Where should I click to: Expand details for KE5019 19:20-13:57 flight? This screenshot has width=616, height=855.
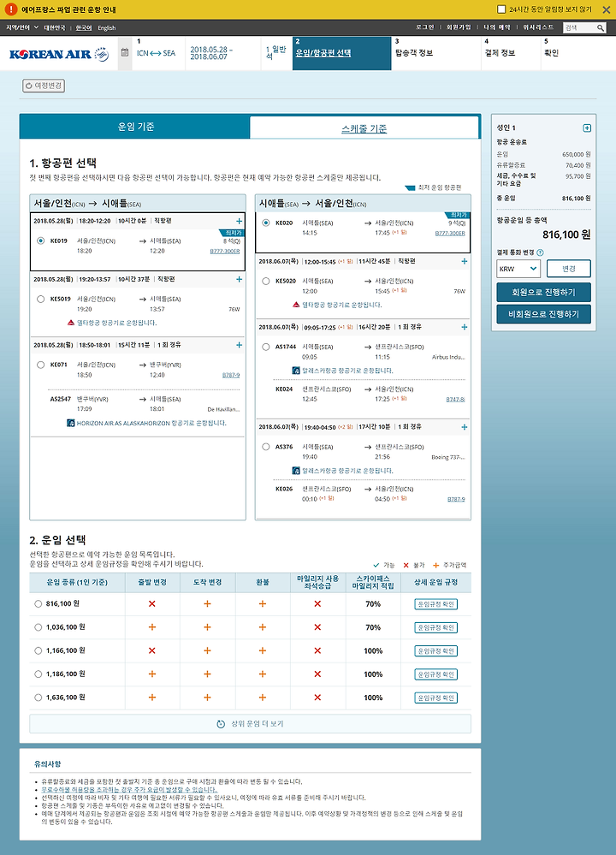coord(239,279)
